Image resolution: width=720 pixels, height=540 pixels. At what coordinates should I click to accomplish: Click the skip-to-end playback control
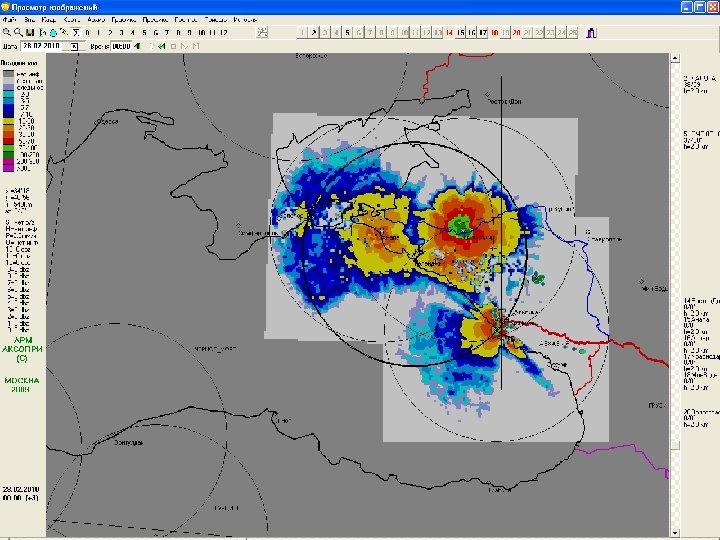coord(196,46)
